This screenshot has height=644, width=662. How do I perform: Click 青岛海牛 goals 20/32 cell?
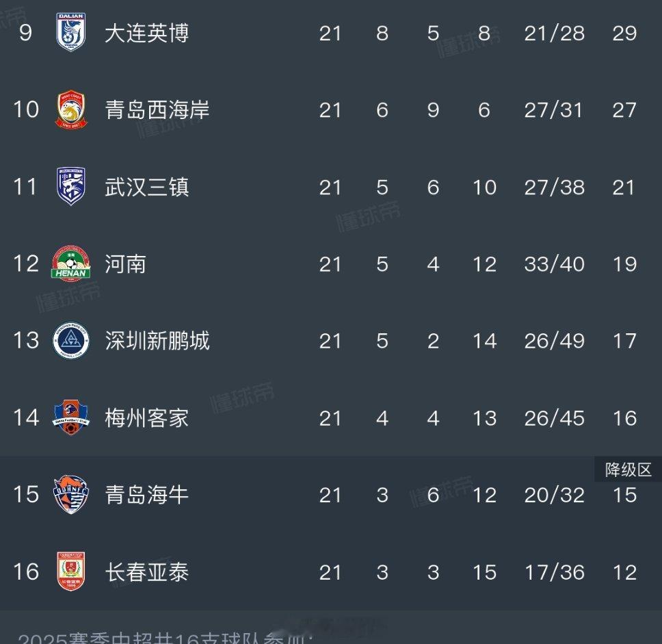click(555, 495)
